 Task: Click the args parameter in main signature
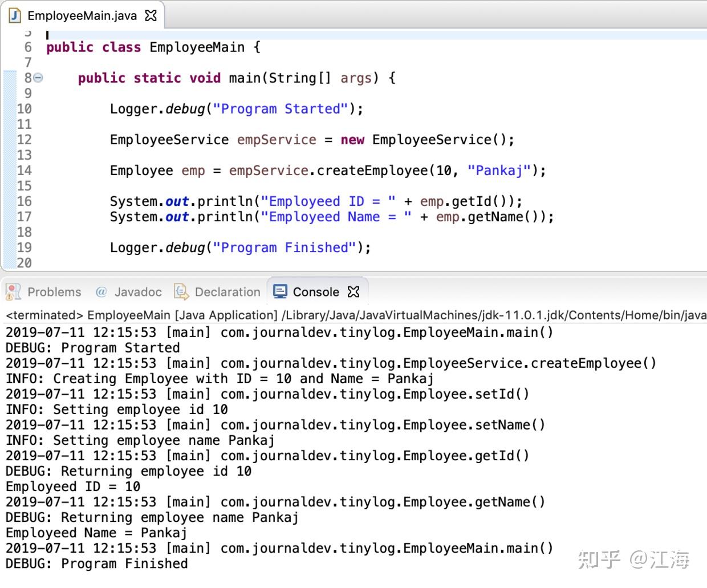click(356, 78)
